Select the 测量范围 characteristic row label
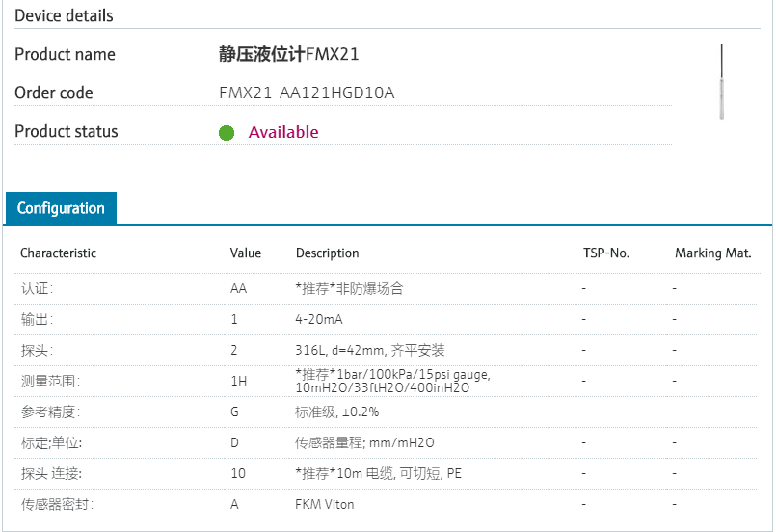The height and width of the screenshot is (532, 776). tap(49, 381)
